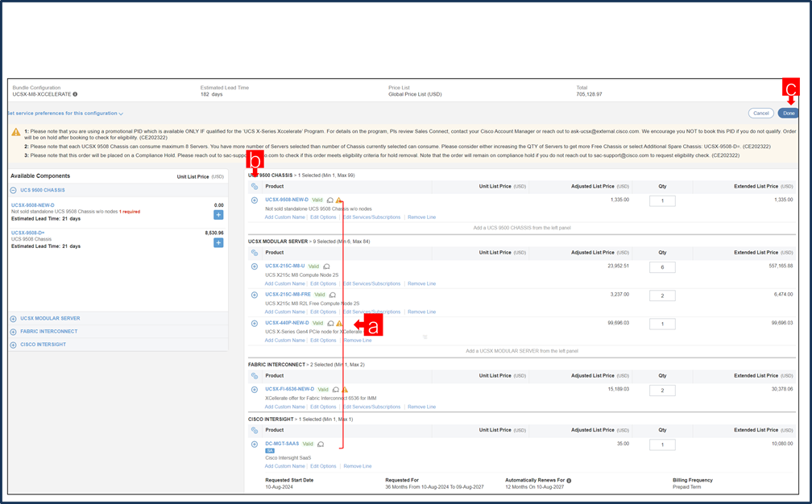Click the yellow warning icon in message banner

coord(16,132)
